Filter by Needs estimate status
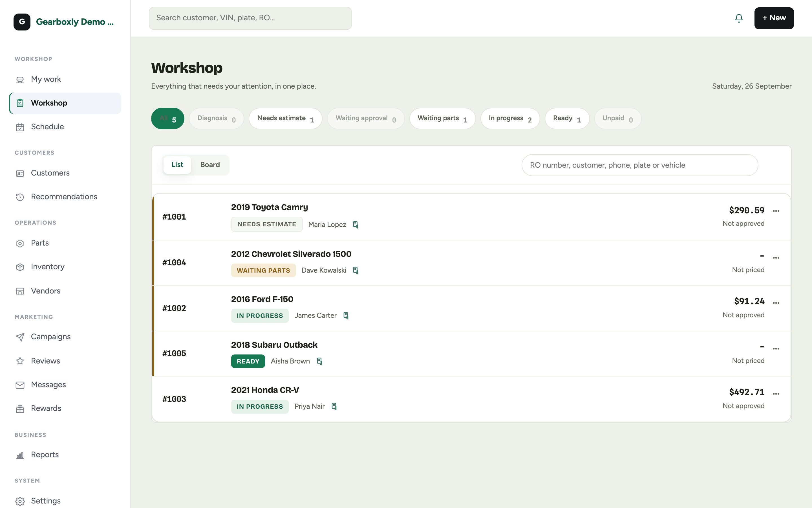The image size is (812, 508). (285, 118)
